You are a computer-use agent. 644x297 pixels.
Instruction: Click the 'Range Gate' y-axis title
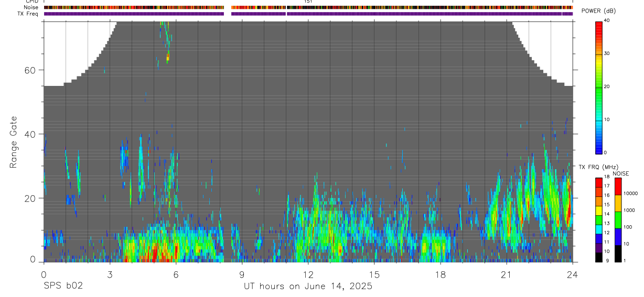pyautogui.click(x=14, y=142)
